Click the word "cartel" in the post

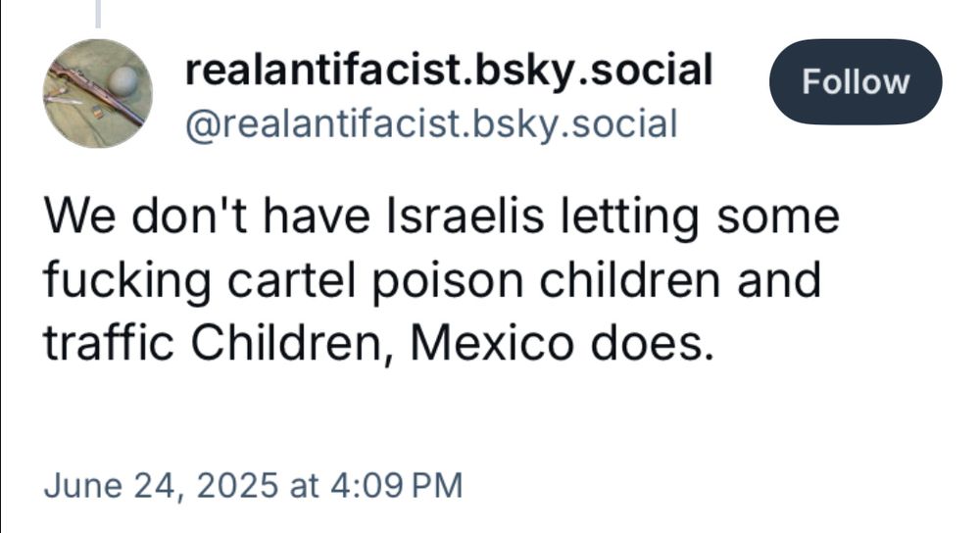pyautogui.click(x=291, y=280)
